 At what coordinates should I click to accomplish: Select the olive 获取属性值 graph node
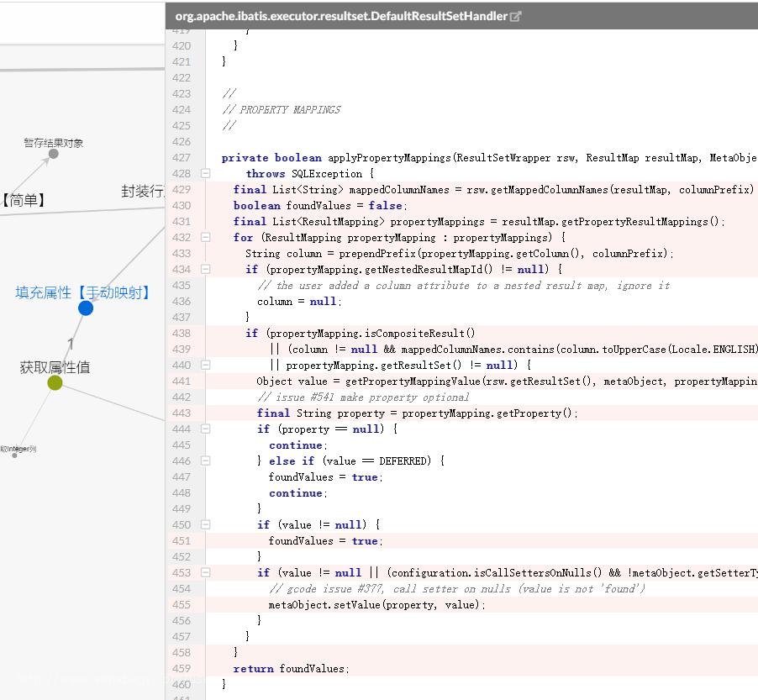[55, 383]
